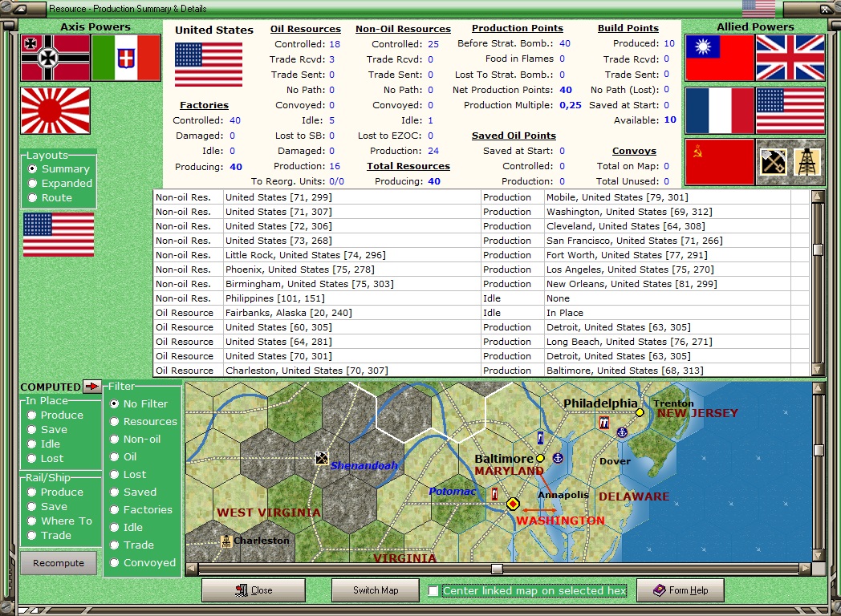Click the resource icon near Shenandoah
This screenshot has height=616, width=841.
coord(321,458)
